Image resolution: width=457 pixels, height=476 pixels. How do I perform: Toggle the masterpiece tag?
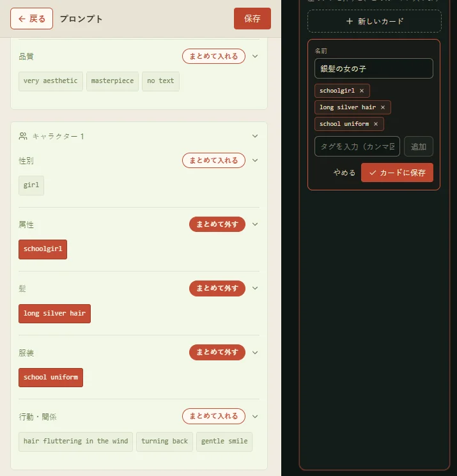tap(112, 81)
